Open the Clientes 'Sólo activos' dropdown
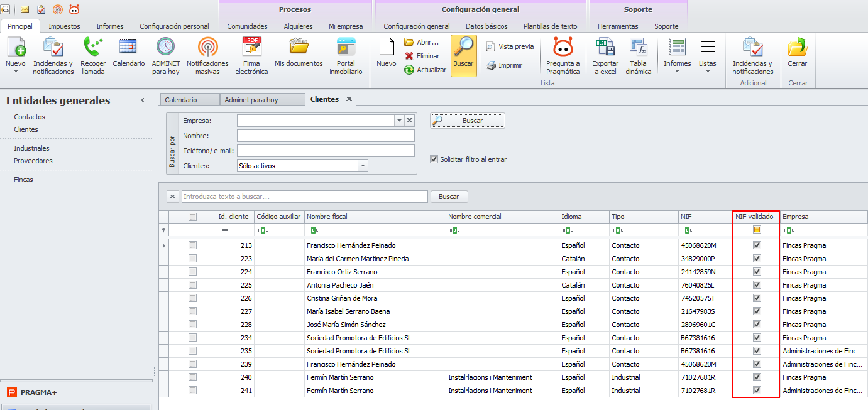Image resolution: width=868 pixels, height=410 pixels. (363, 166)
